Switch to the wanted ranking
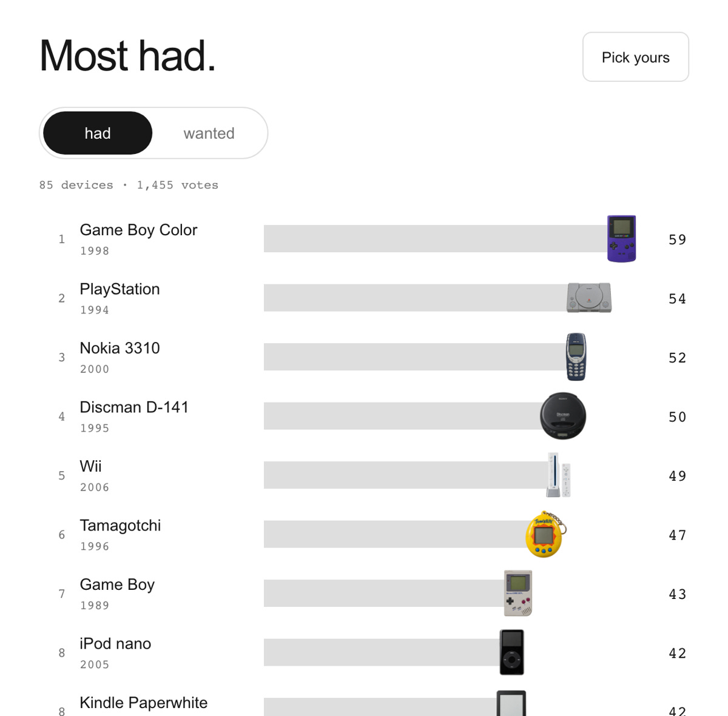 209,133
